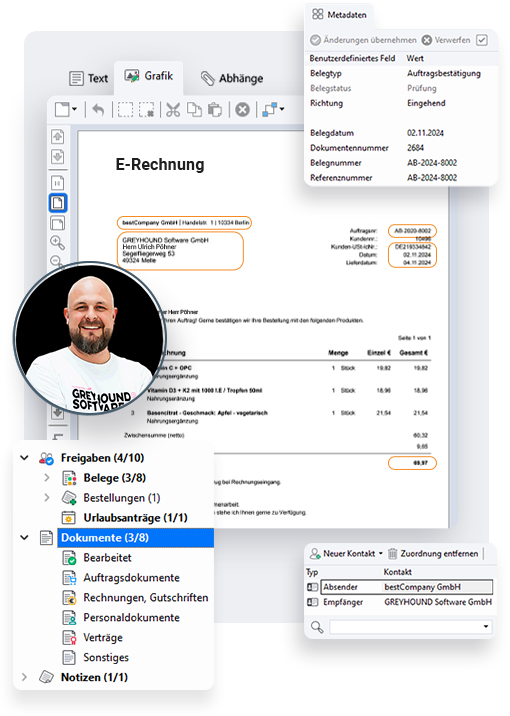Click the Benutzerdefiniertes Feld column header

[352, 58]
